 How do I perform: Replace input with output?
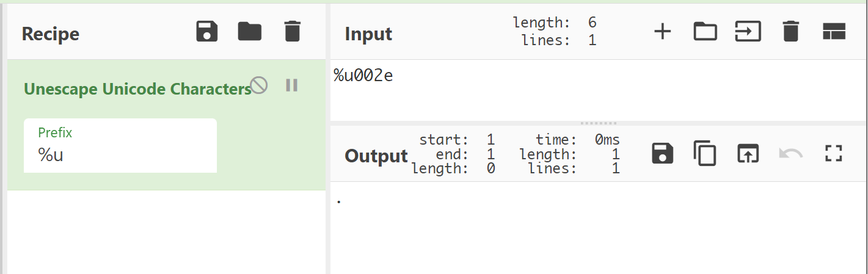click(748, 154)
